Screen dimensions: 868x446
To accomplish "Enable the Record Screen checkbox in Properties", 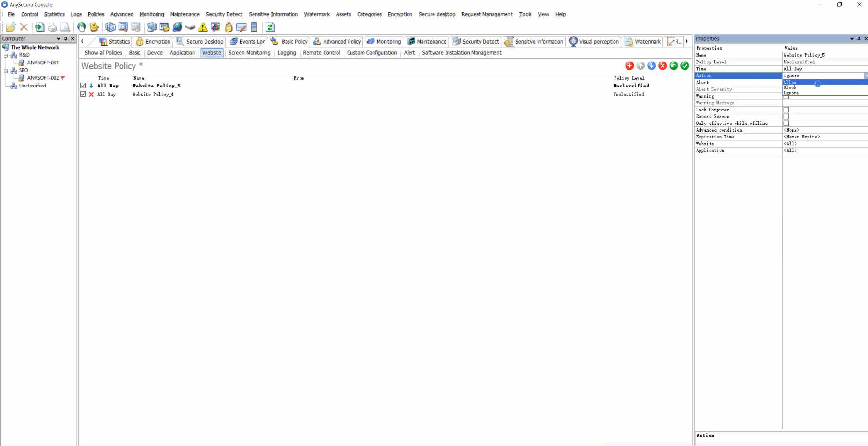I will [786, 116].
